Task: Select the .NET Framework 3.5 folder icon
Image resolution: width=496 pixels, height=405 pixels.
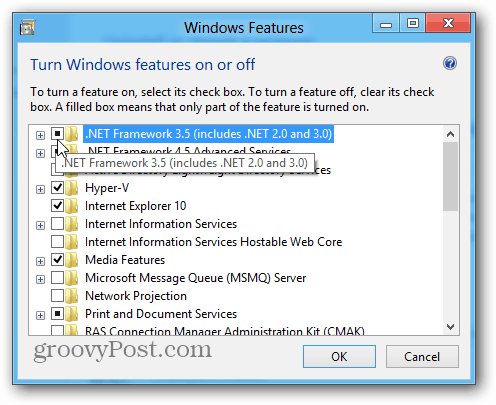Action: tap(72, 134)
